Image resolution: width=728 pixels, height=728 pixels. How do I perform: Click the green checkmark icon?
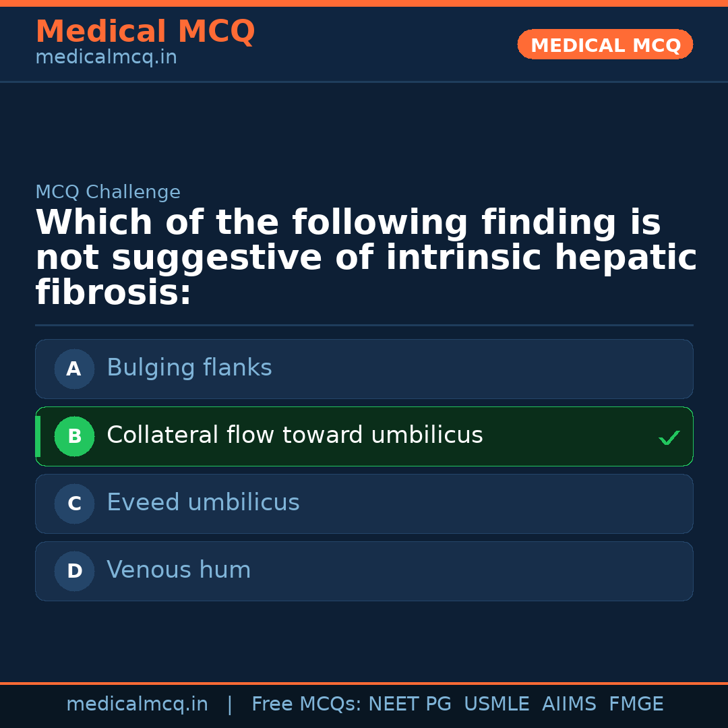[669, 438]
